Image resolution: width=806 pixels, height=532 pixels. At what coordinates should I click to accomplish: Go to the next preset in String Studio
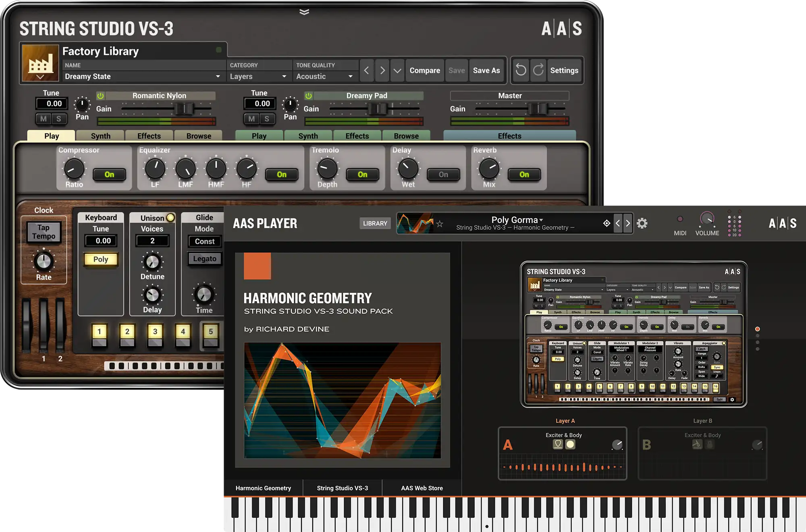pos(382,70)
